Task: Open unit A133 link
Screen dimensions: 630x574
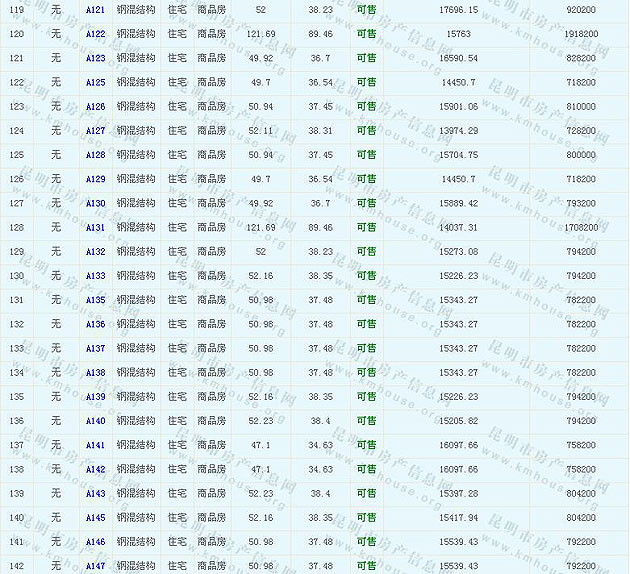Action: coord(95,276)
